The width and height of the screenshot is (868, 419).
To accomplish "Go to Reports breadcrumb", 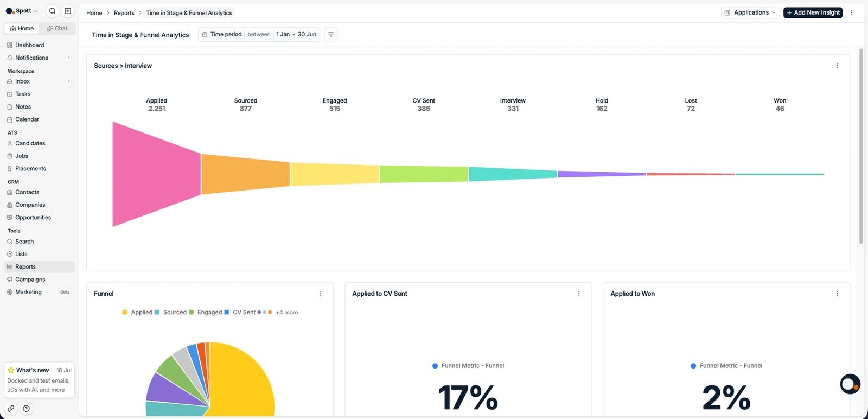I will pos(124,13).
